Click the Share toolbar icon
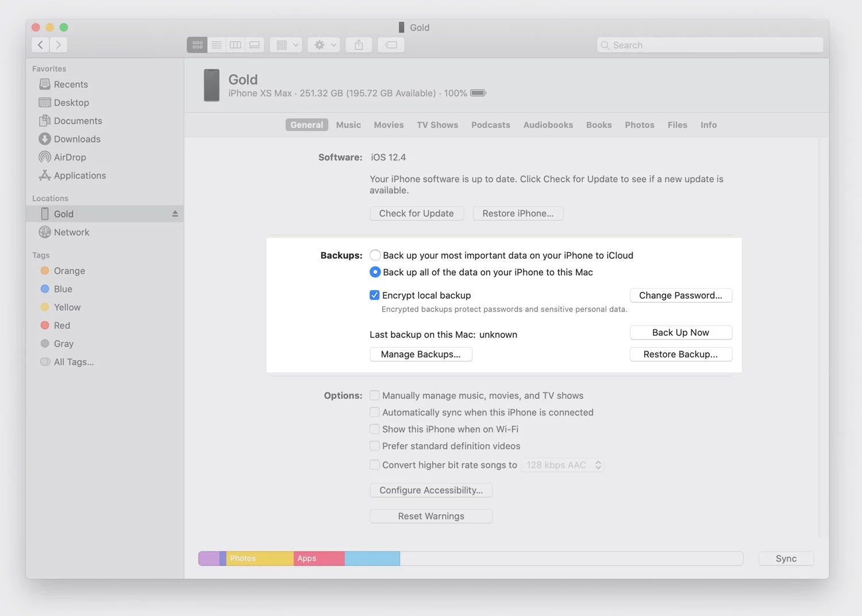The image size is (862, 616). coord(359,45)
